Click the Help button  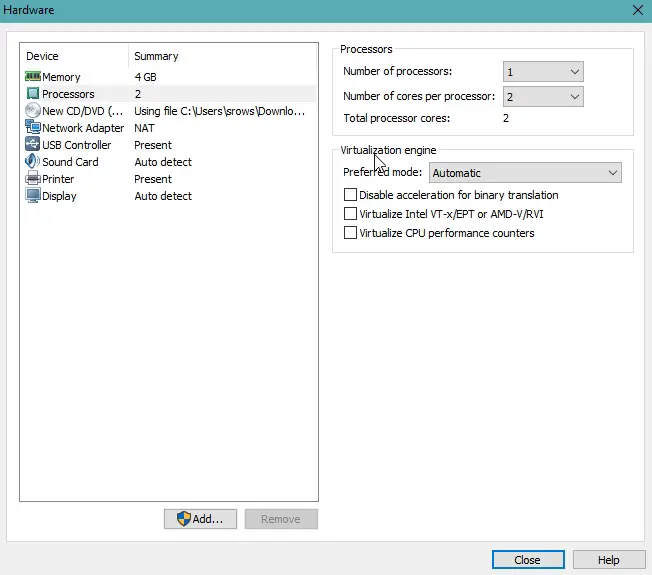coord(609,560)
